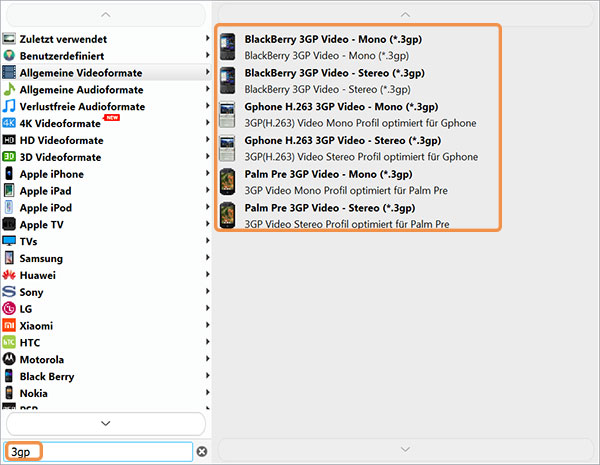The height and width of the screenshot is (465, 600).
Task: Click the Verlustfreie Audioformate music icon
Action: (x=9, y=106)
